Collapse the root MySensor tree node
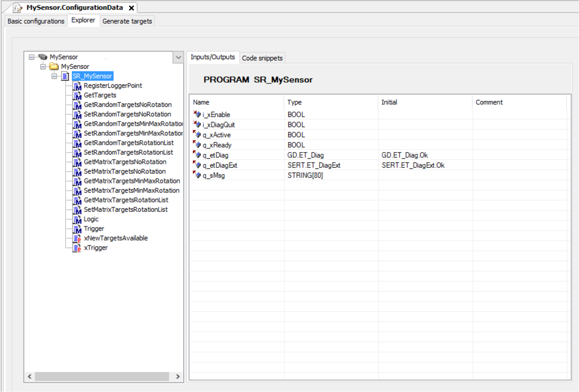This screenshot has height=392, width=579. click(31, 57)
